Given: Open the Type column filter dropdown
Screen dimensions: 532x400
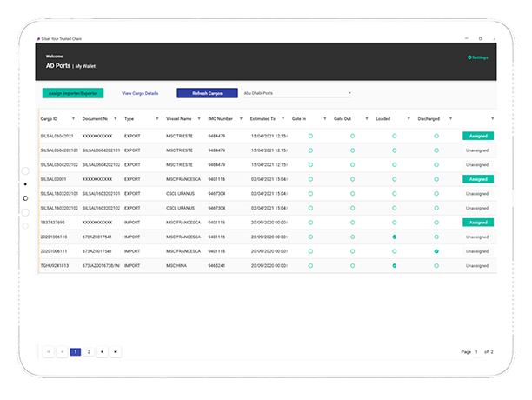Looking at the screenshot, I should (x=156, y=117).
